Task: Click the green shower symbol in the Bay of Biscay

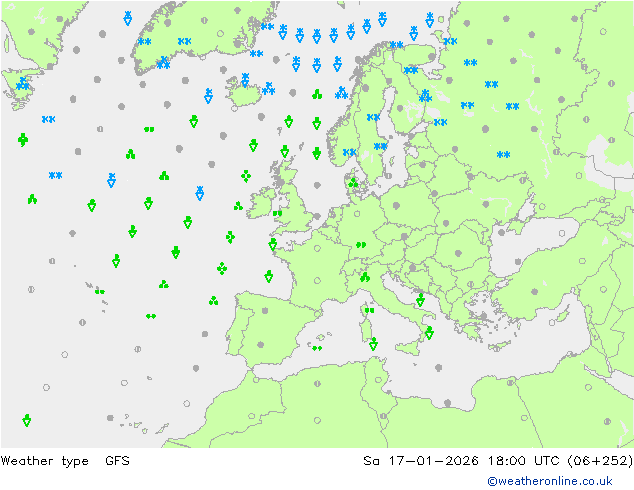Action: pyautogui.click(x=268, y=276)
